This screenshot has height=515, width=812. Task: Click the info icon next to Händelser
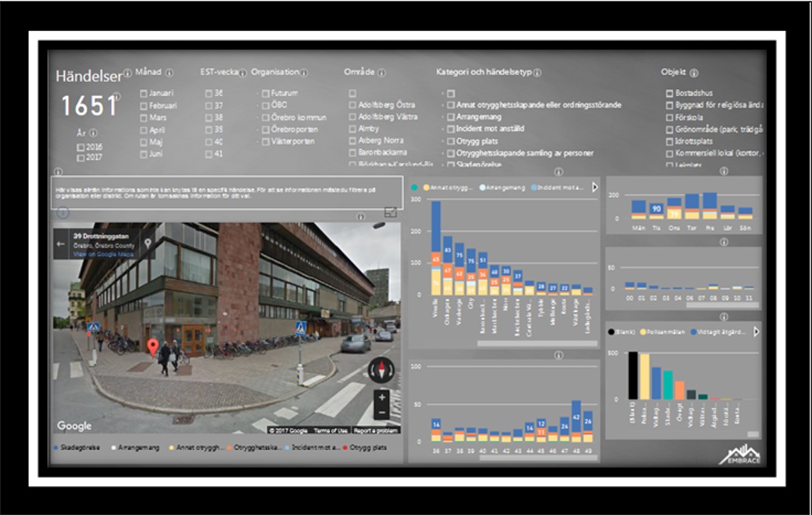tap(127, 72)
